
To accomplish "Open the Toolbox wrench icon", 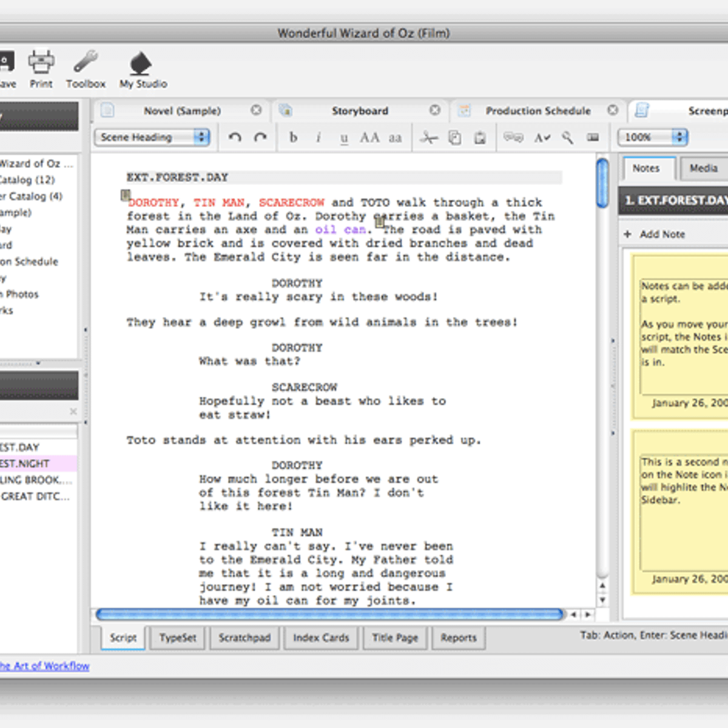I will 86,62.
